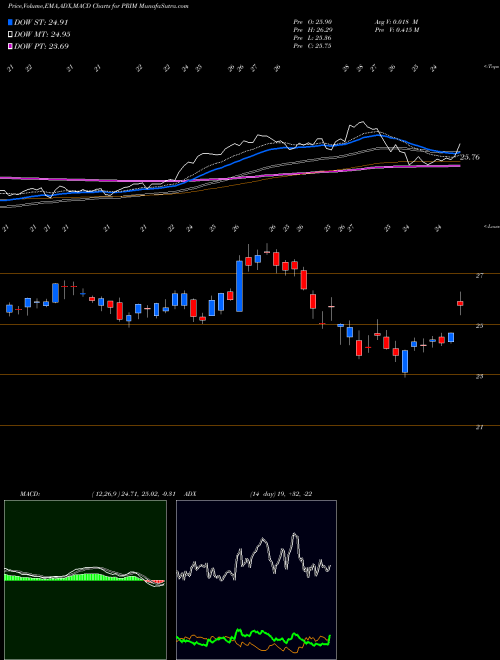500x660 pixels.
Task: Select the 'DOW ST: 24.91' legend label
Action: click(41, 23)
